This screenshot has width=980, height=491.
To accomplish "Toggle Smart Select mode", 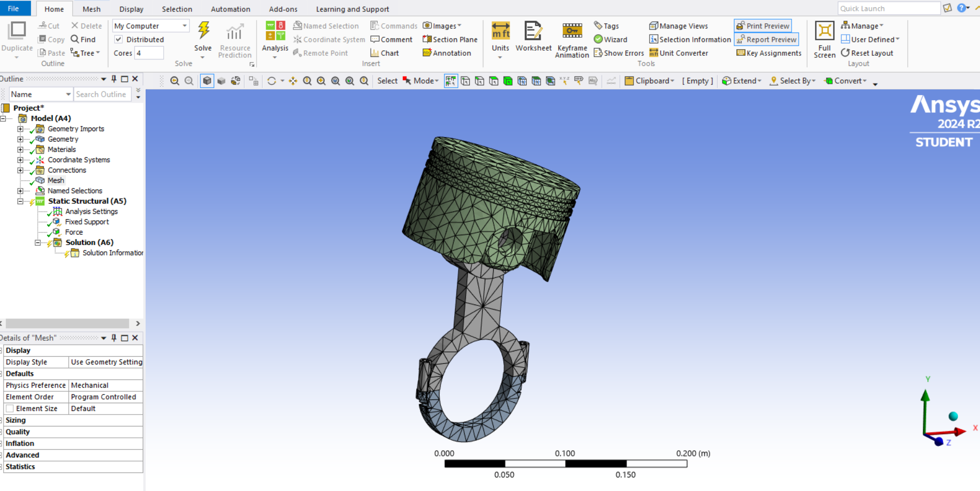I will (451, 81).
